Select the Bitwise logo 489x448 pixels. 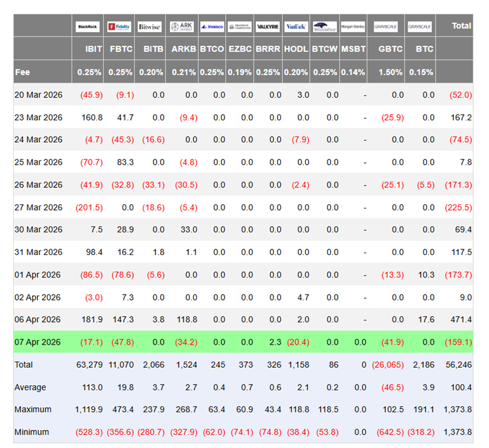[149, 27]
